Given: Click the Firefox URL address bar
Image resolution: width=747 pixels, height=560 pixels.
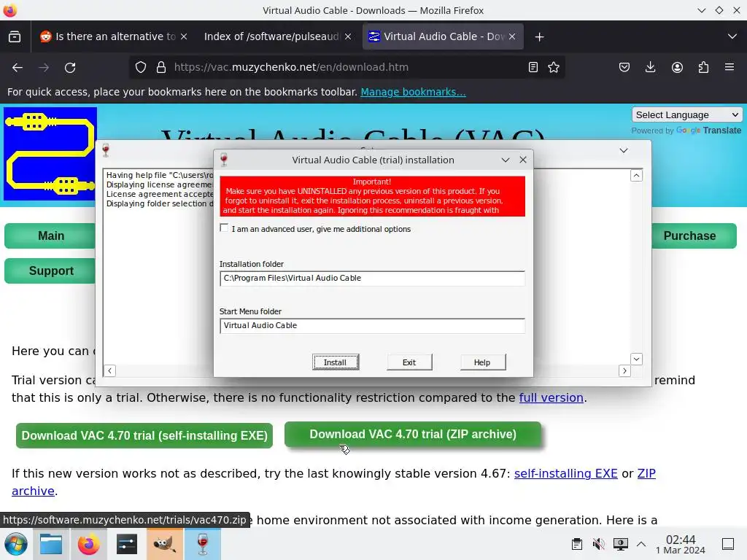Looking at the screenshot, I should (348, 67).
